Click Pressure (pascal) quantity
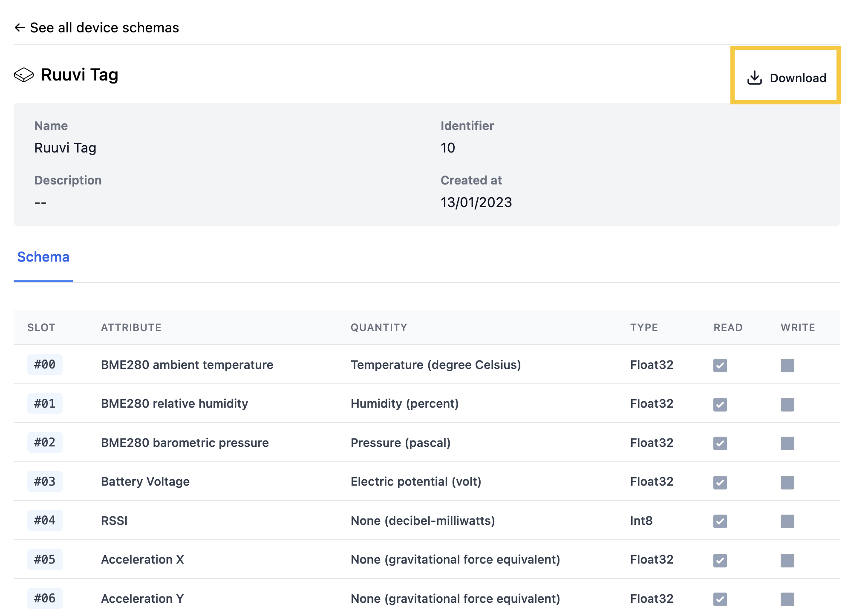848x616 pixels. [401, 443]
